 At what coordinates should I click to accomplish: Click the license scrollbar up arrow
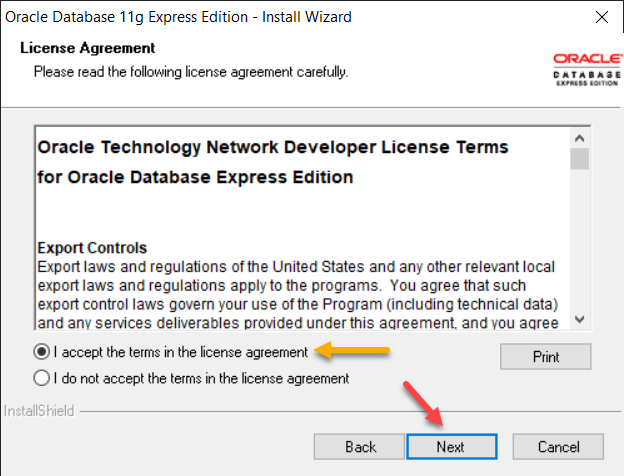pyautogui.click(x=579, y=139)
